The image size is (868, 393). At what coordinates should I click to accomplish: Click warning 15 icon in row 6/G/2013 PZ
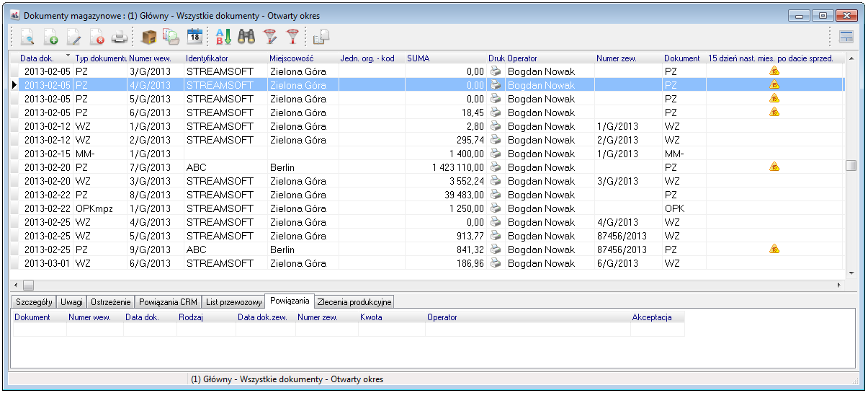coord(774,112)
